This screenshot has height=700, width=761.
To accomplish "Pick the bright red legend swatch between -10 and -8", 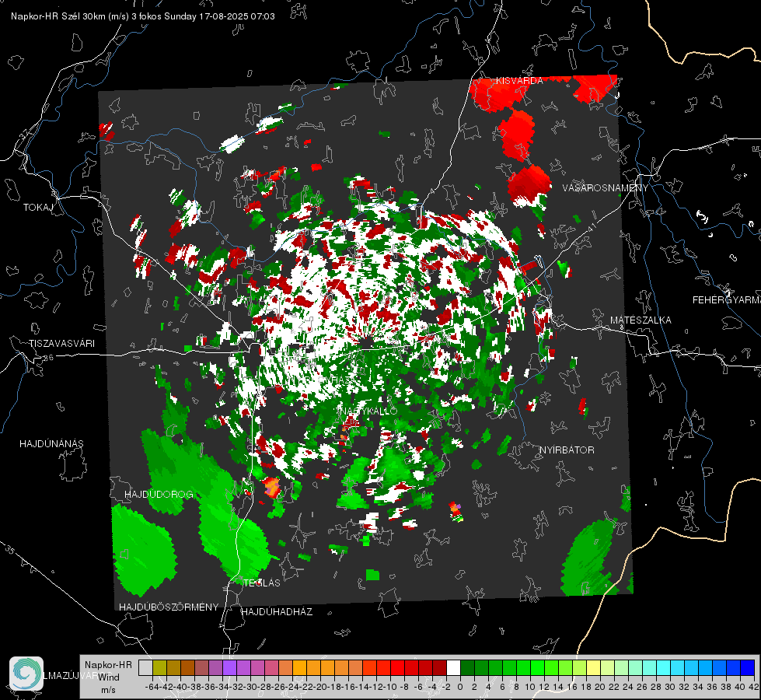I will pos(397,667).
